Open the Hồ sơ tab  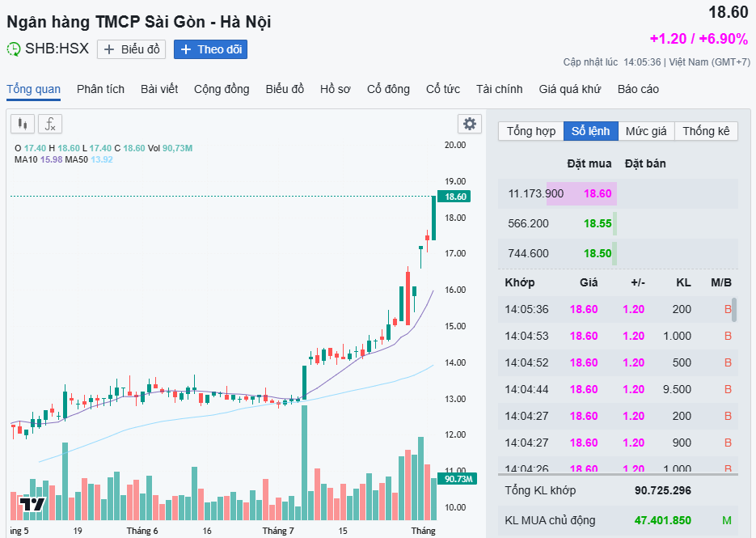coord(335,89)
